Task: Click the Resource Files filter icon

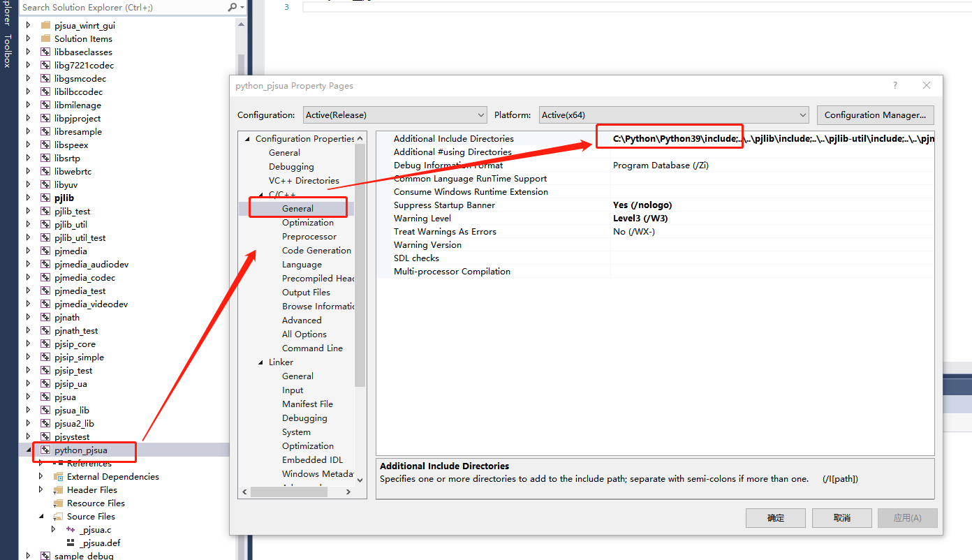Action: tap(59, 503)
